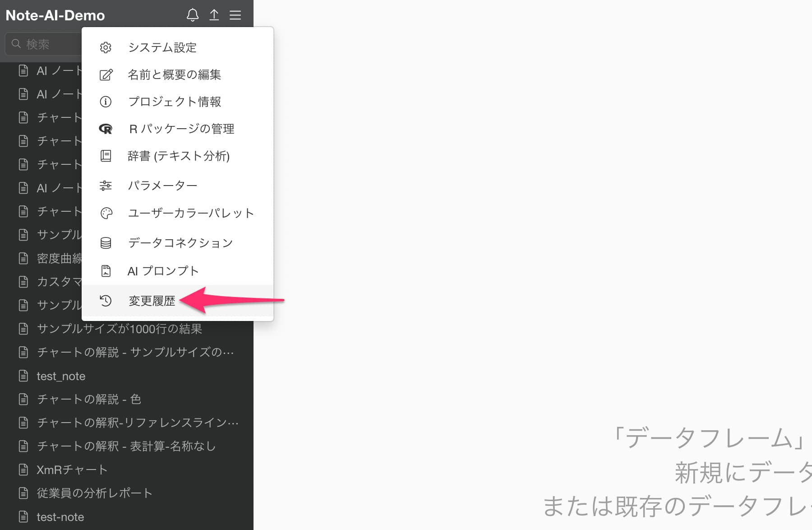The height and width of the screenshot is (530, 812).
Task: Click the palette icon for ユーザーカラーパレット
Action: point(106,213)
